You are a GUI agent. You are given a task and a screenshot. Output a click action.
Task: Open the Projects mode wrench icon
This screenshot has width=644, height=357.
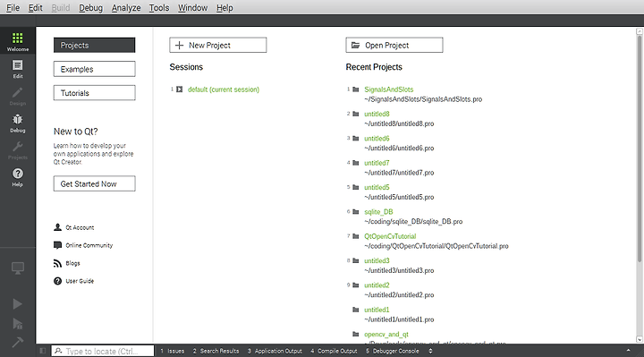(x=17, y=147)
